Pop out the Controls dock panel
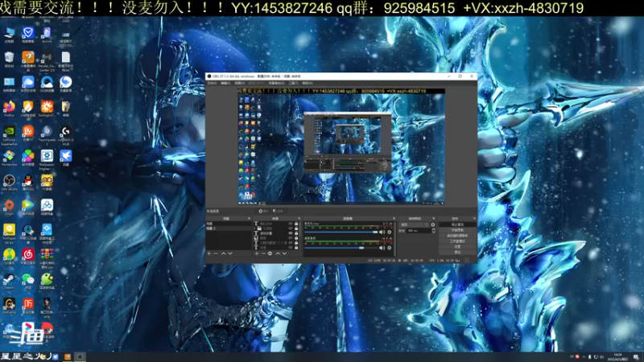 click(x=474, y=218)
